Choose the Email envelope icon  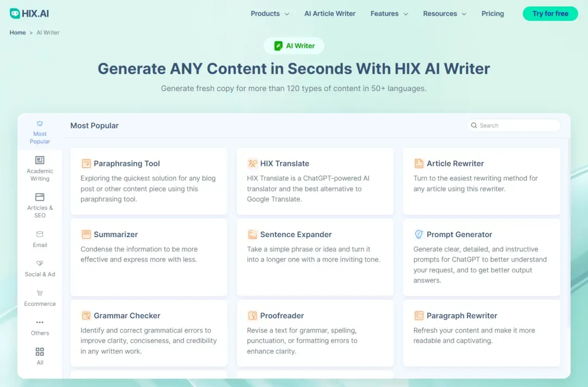pos(40,234)
